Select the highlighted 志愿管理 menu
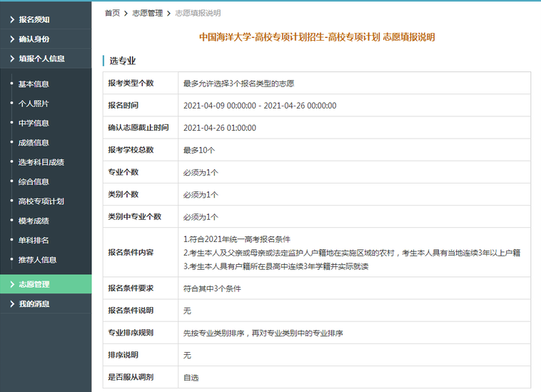 [46, 284]
